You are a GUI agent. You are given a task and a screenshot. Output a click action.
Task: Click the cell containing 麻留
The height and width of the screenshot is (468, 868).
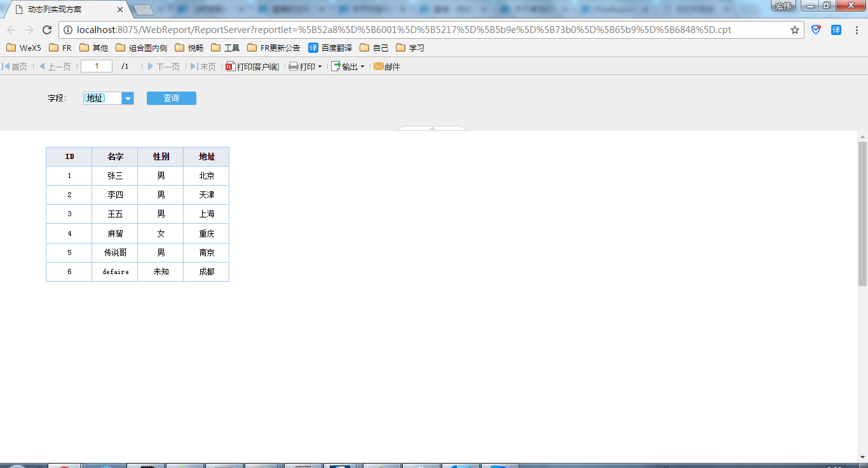pyautogui.click(x=115, y=233)
